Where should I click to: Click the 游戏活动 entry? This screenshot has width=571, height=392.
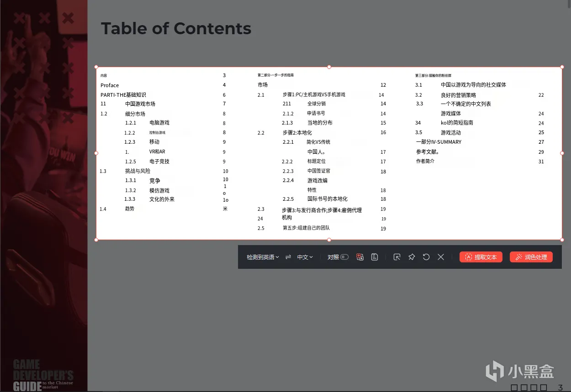[451, 133]
